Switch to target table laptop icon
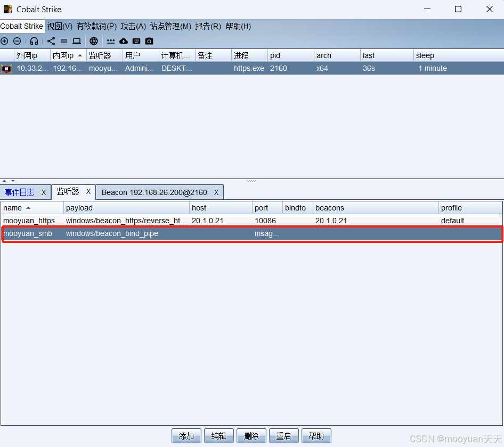The height and width of the screenshot is (447, 504). tap(77, 41)
